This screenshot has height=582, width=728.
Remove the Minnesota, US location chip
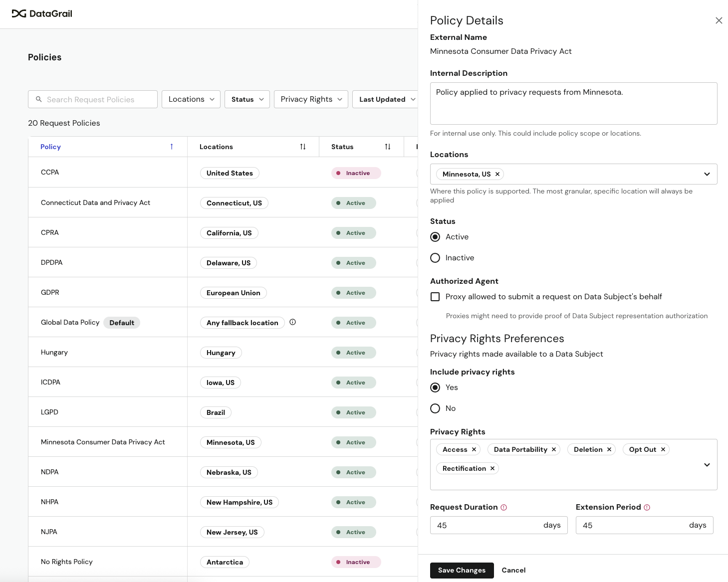pyautogui.click(x=497, y=174)
